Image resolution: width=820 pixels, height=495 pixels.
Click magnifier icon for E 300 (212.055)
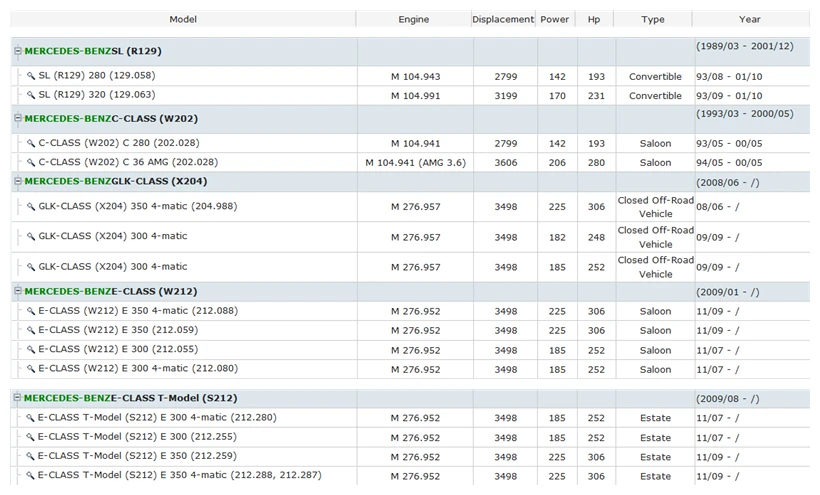click(31, 350)
